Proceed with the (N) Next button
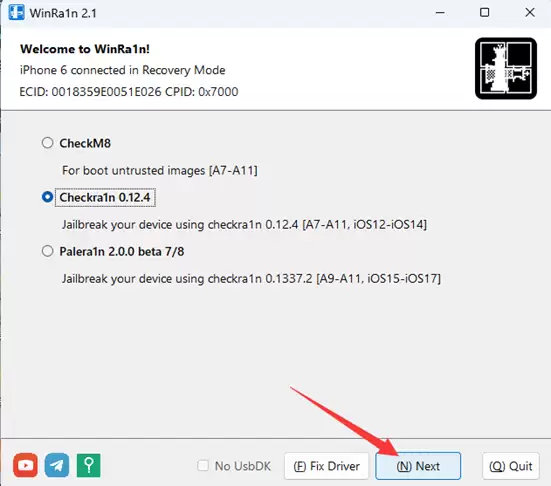Viewport: 551px width, 486px height. pos(418,466)
